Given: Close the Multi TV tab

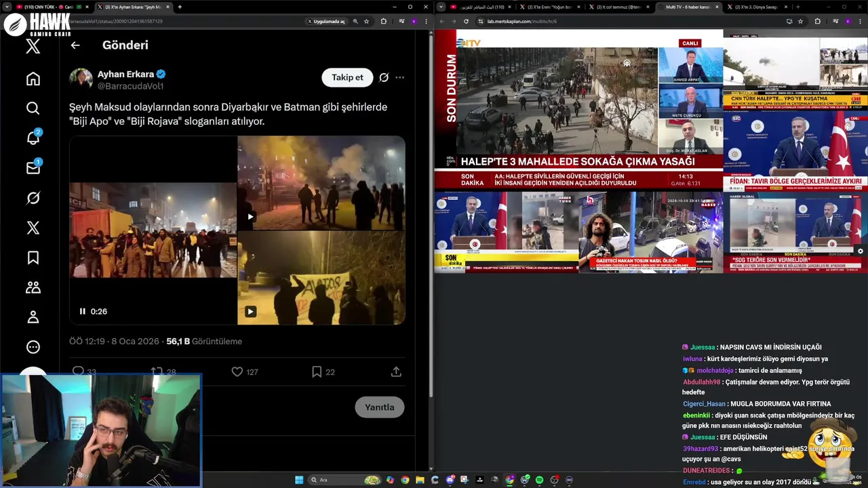Looking at the screenshot, I should (x=717, y=7).
